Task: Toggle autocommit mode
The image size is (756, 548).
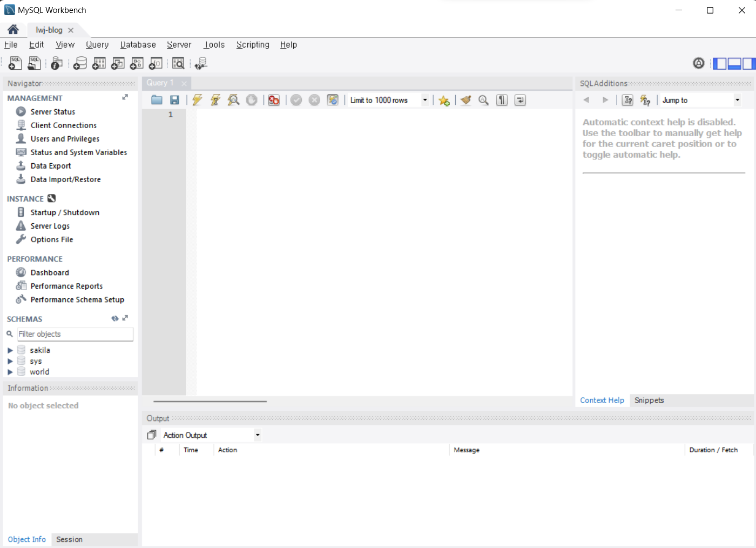Action: (333, 100)
